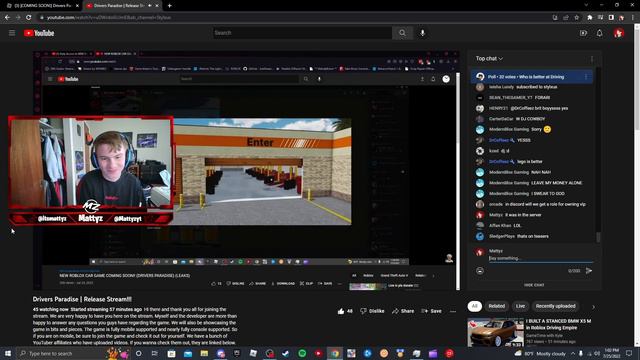The height and width of the screenshot is (360, 640).
Task: Click the Say something chat input
Action: tap(541, 258)
